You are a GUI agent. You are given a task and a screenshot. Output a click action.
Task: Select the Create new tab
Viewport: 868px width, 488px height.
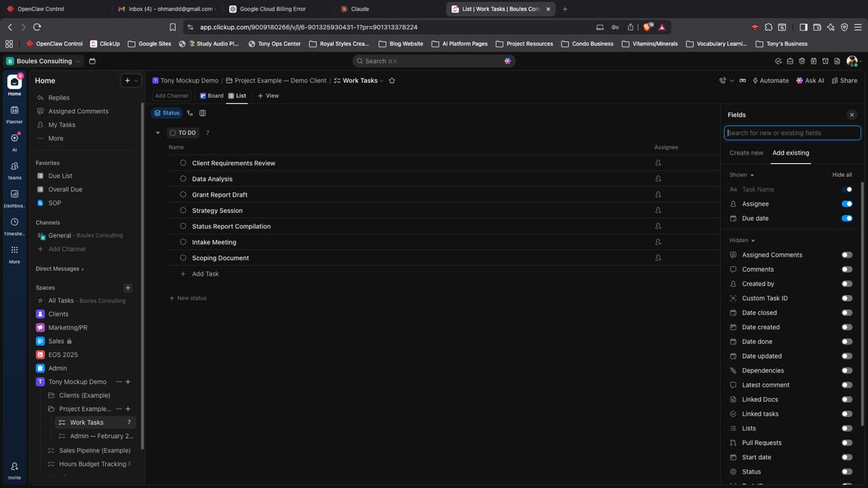(x=746, y=153)
